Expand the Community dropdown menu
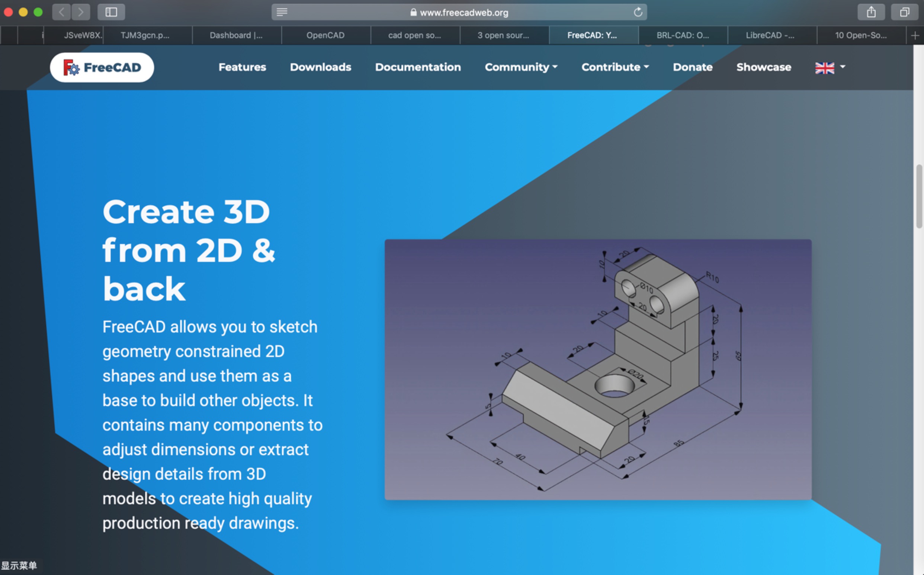The height and width of the screenshot is (575, 924). pos(520,67)
